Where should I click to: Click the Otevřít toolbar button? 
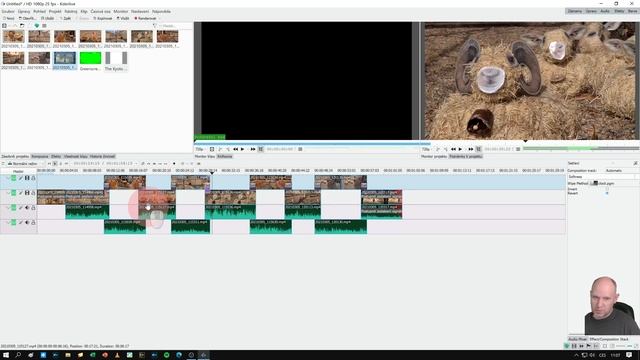(x=27, y=18)
